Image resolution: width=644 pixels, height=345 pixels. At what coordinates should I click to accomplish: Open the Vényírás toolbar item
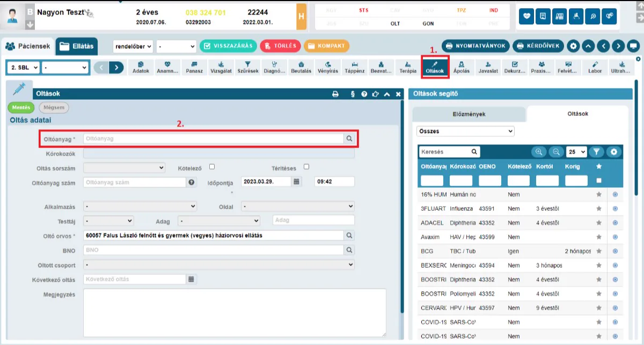[x=328, y=67]
